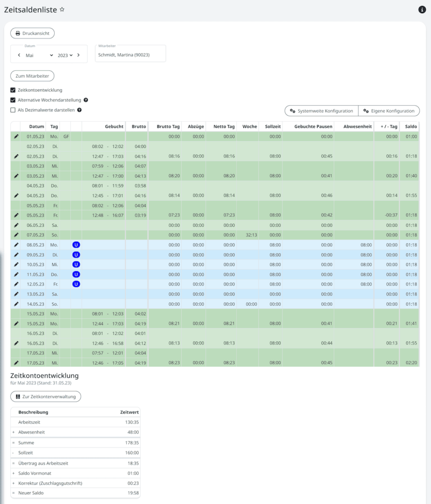The height and width of the screenshot is (504, 431).
Task: Click the printer icon in the Druckansicht button
Action: 19,33
